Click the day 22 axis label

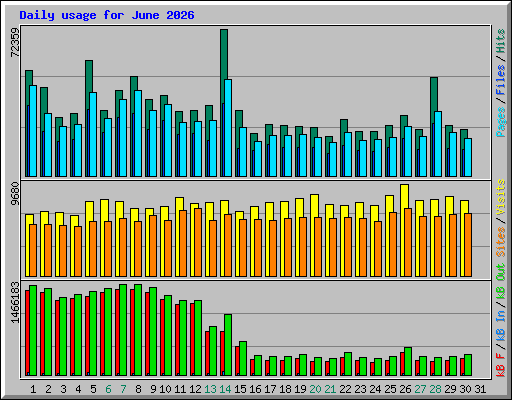345,389
